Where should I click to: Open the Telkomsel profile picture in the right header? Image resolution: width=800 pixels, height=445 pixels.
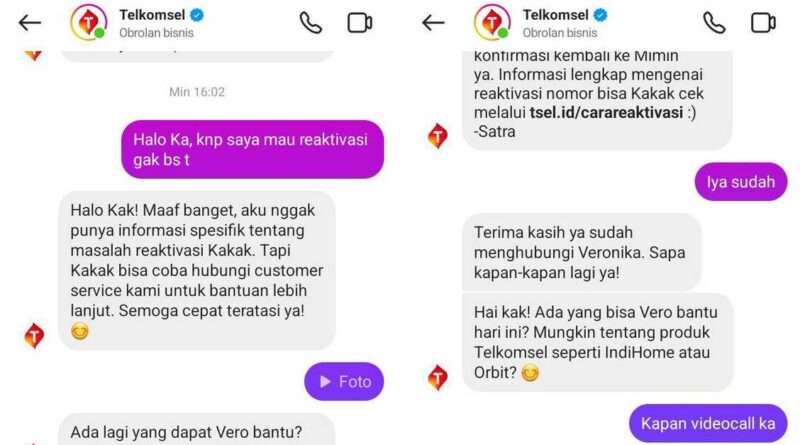[x=492, y=22]
